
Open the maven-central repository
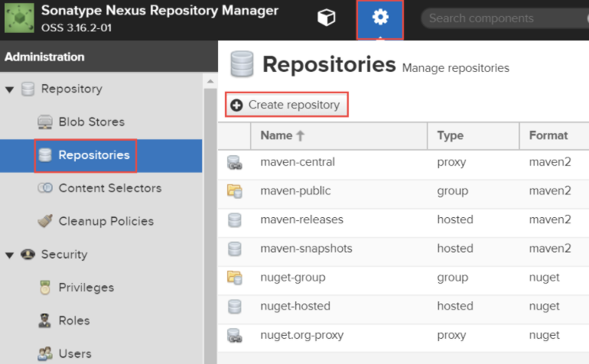tap(298, 162)
